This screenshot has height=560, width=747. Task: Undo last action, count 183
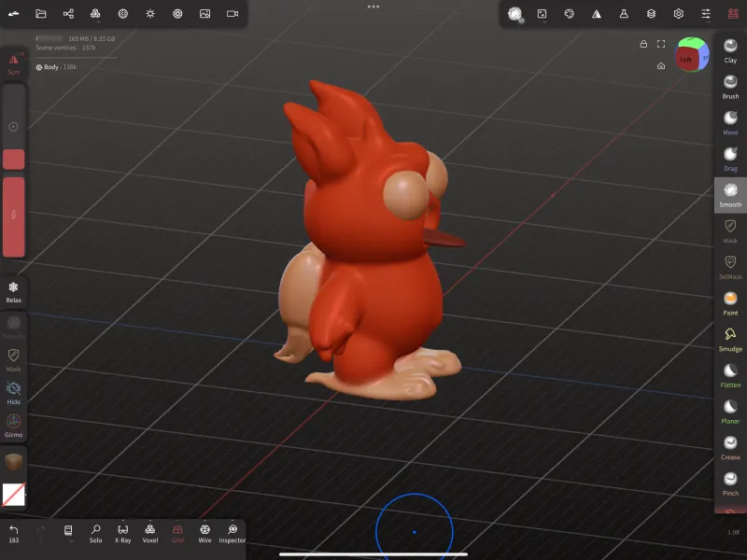(13, 534)
